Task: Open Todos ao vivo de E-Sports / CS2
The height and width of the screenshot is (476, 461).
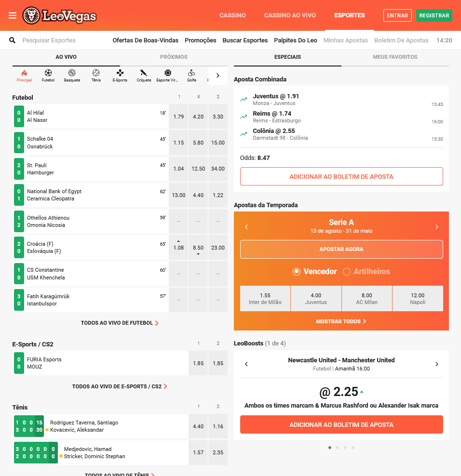Action: point(120,386)
